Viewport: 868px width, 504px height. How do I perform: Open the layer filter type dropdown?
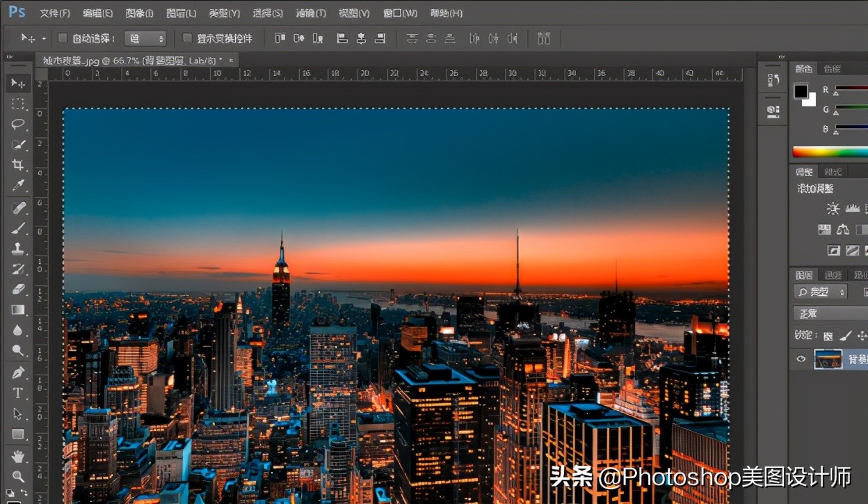tap(821, 292)
